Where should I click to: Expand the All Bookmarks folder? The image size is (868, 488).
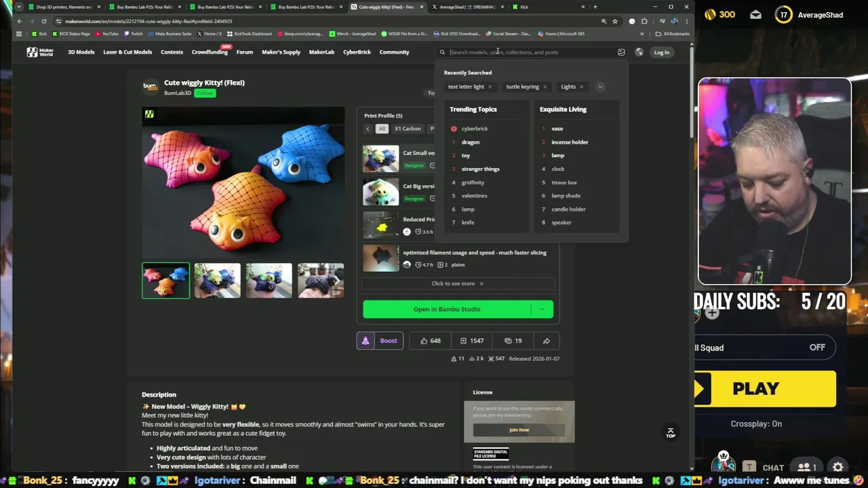pyautogui.click(x=672, y=34)
